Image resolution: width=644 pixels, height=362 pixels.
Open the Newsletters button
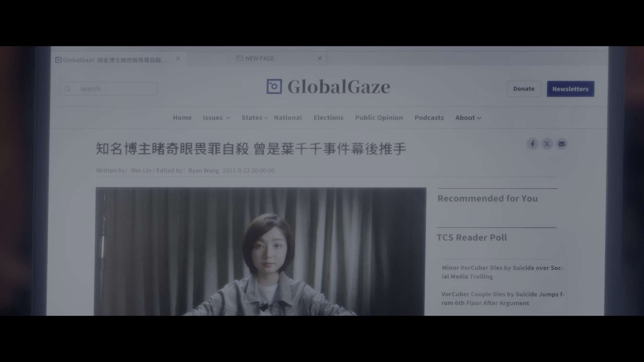570,89
